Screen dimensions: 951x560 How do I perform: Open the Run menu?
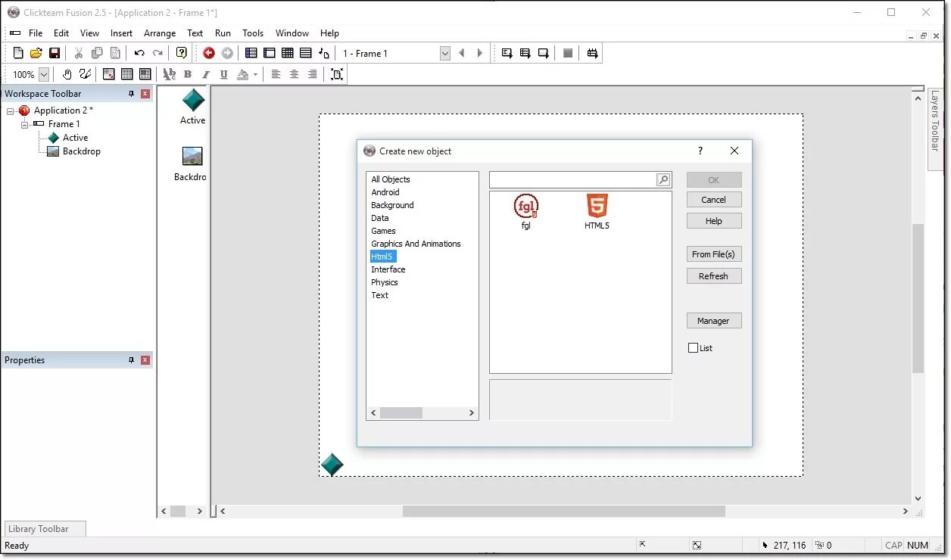coord(223,33)
